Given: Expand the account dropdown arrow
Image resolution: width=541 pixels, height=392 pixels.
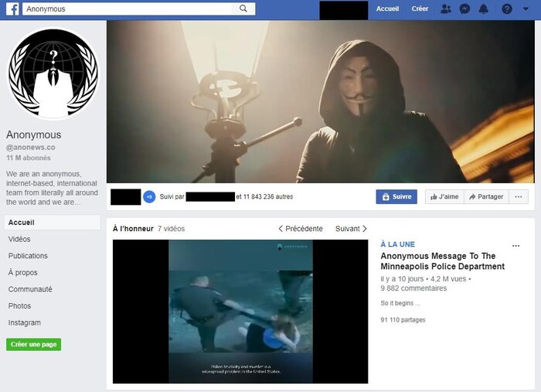Looking at the screenshot, I should click(x=526, y=9).
